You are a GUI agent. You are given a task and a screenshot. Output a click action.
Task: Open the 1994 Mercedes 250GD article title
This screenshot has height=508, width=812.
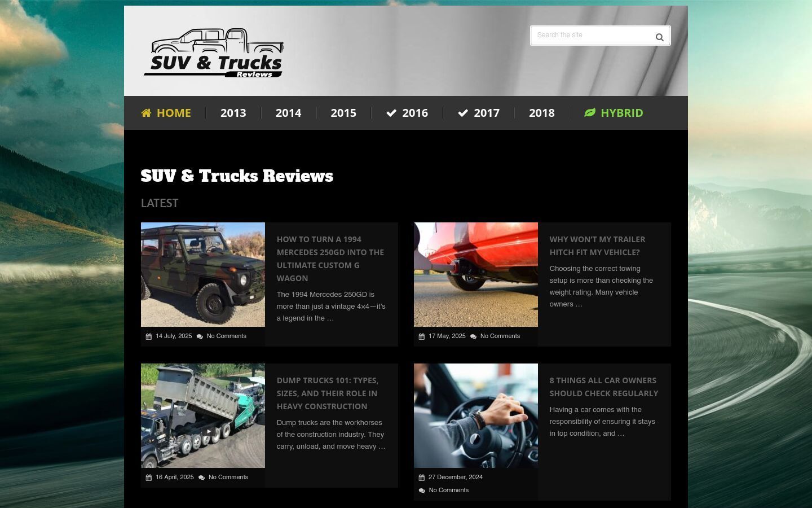330,259
